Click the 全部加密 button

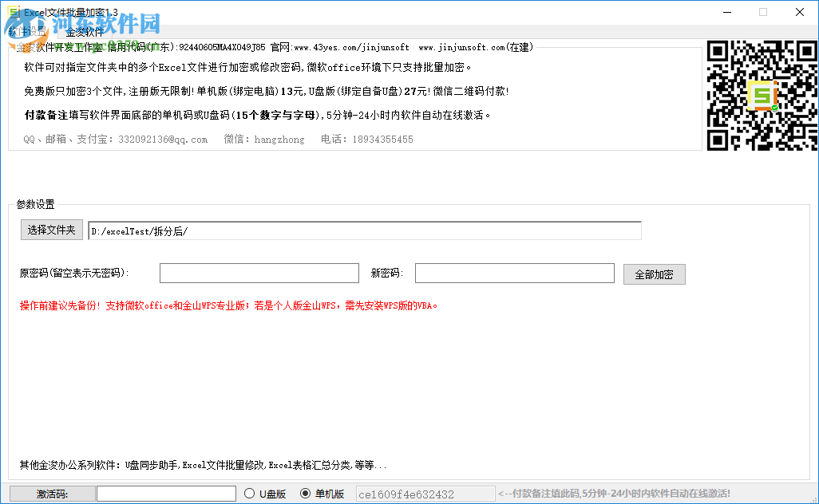pyautogui.click(x=654, y=273)
